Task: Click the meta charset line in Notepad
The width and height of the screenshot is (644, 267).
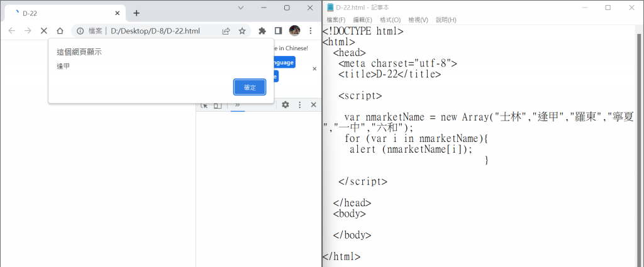Action: tap(397, 63)
